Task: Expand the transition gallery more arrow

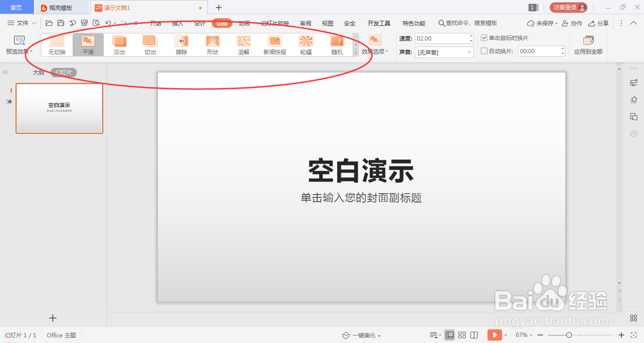Action: click(355, 53)
